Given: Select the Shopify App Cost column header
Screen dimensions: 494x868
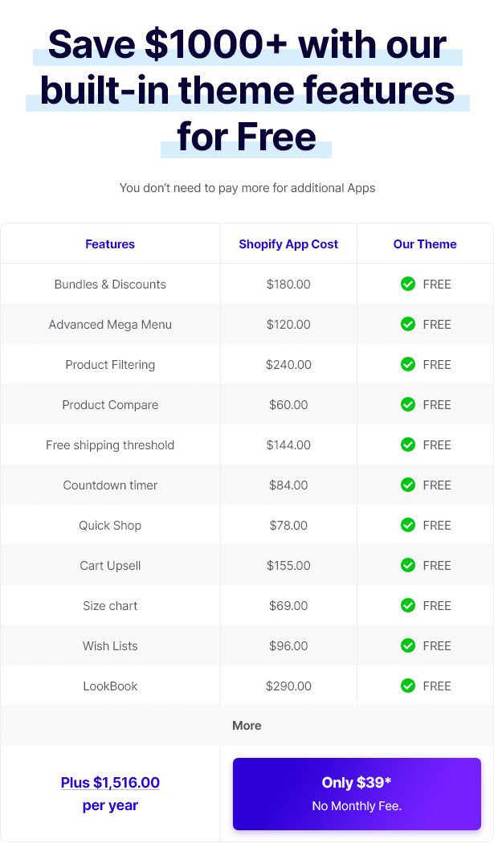Looking at the screenshot, I should (288, 244).
